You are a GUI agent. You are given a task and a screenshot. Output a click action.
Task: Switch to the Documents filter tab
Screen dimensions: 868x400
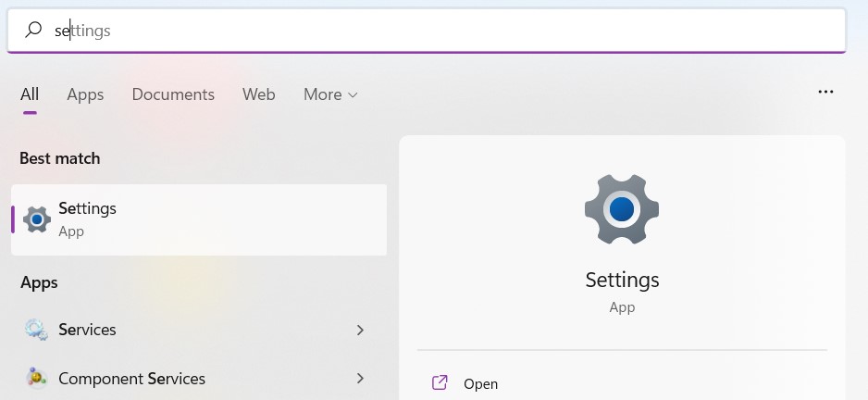click(x=173, y=94)
